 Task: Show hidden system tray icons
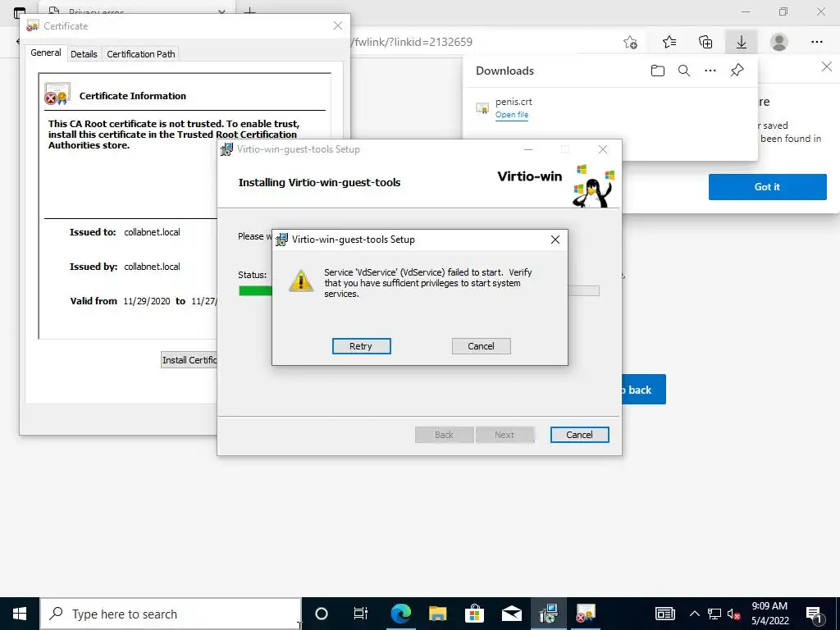pos(694,614)
